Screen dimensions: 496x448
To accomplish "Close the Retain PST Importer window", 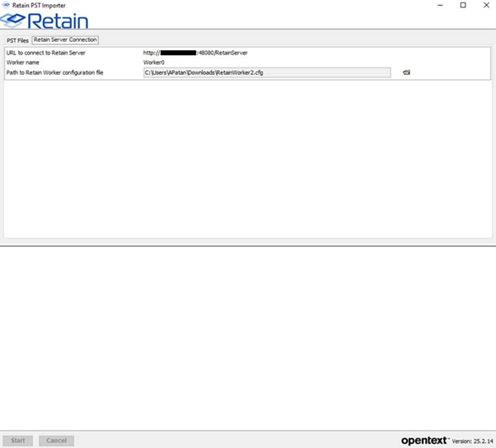I will 486,5.
